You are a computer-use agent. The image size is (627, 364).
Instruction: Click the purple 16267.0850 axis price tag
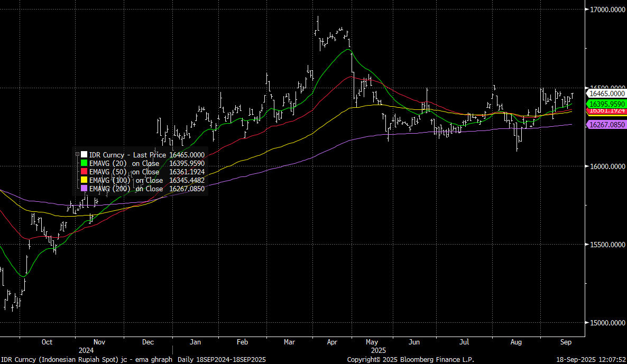coord(607,125)
